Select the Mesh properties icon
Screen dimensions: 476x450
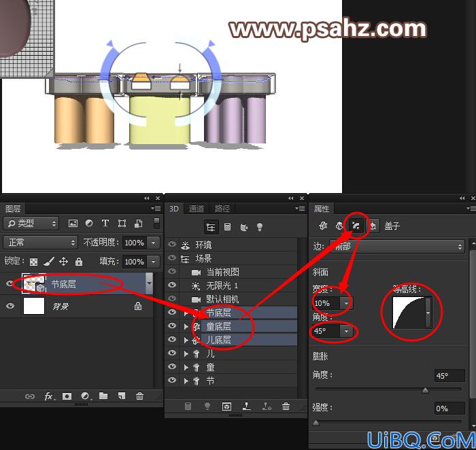point(323,226)
